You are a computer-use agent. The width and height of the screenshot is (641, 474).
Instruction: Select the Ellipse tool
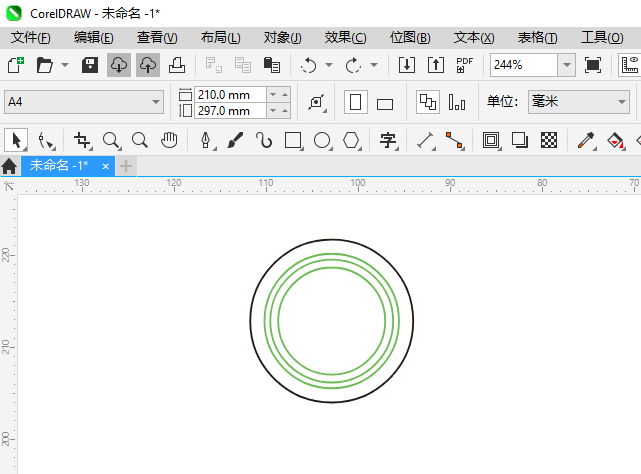pos(322,141)
